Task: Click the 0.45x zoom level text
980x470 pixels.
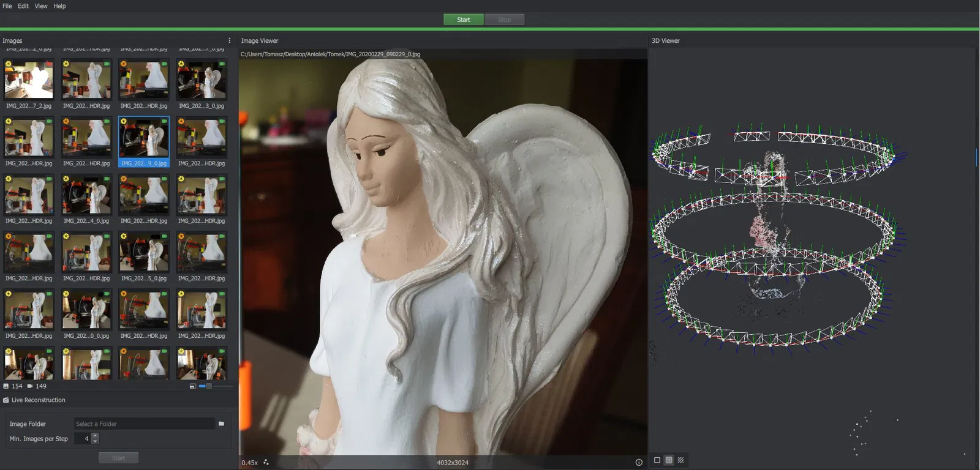Action: tap(250, 463)
